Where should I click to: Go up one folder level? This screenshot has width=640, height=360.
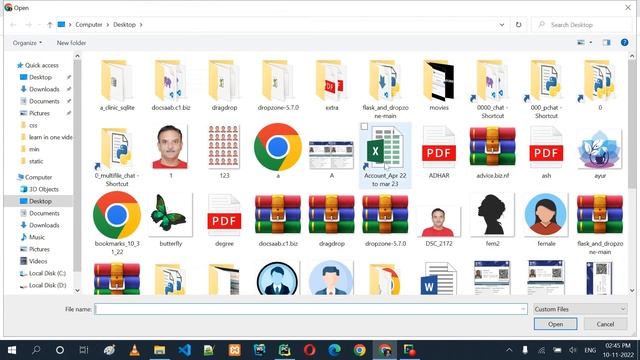point(49,24)
